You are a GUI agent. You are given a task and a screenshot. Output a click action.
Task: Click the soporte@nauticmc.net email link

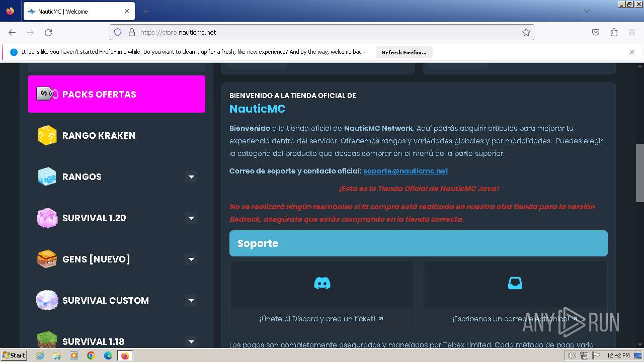click(x=406, y=171)
